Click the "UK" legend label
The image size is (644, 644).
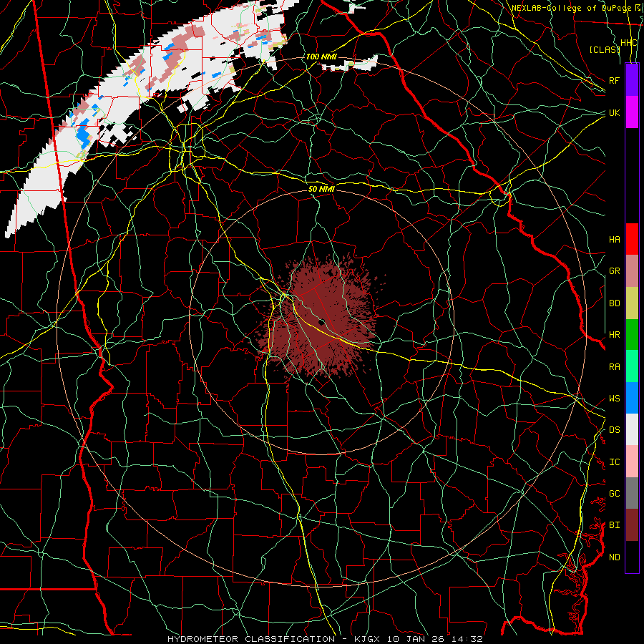click(614, 112)
